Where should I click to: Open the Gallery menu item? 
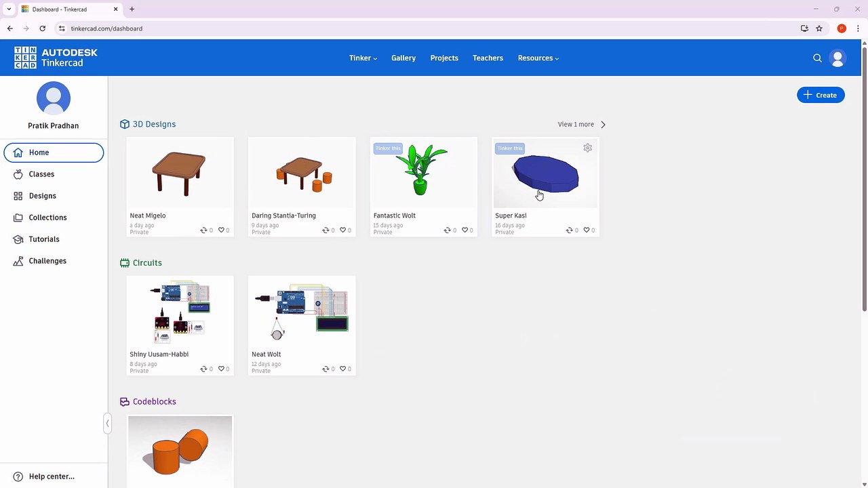[403, 58]
